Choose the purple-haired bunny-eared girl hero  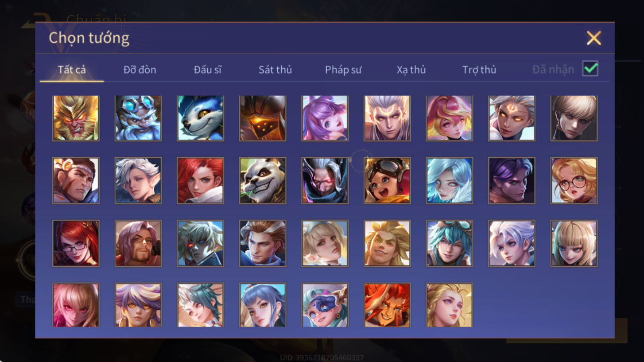click(325, 118)
